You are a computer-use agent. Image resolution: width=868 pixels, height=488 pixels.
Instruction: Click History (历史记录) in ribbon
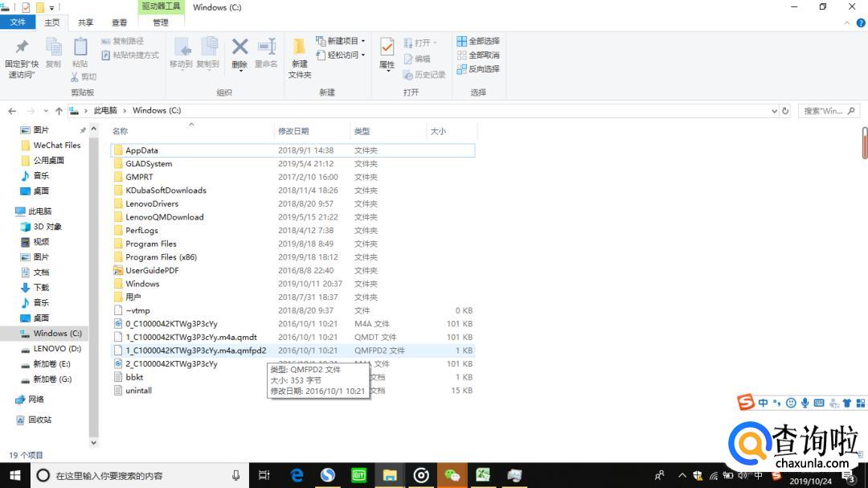(424, 75)
